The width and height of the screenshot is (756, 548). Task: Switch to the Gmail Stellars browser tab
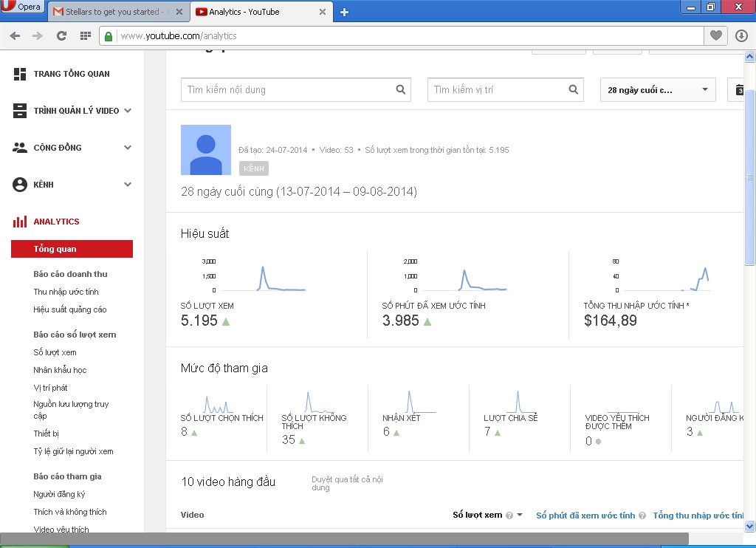pos(117,12)
